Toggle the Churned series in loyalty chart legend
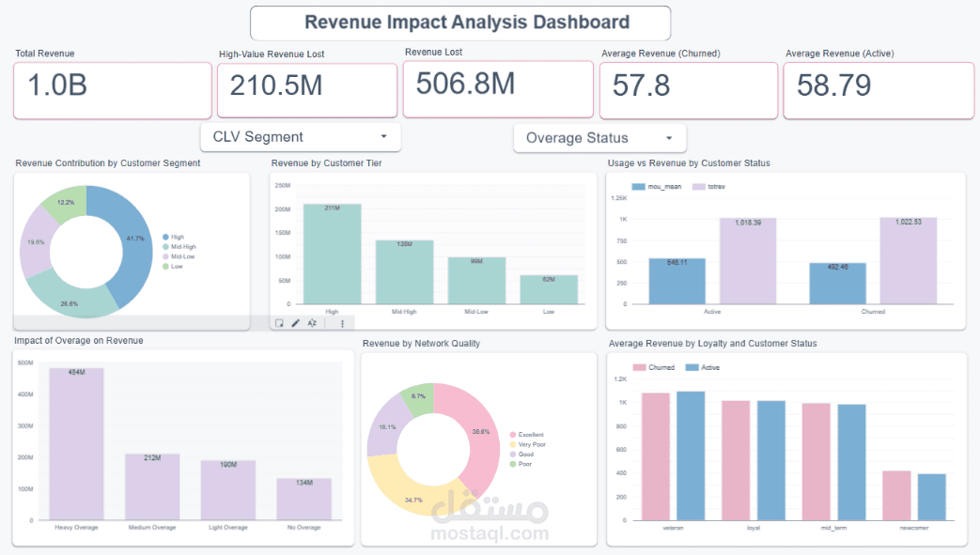Screen dimensions: 980x555 click(x=654, y=367)
